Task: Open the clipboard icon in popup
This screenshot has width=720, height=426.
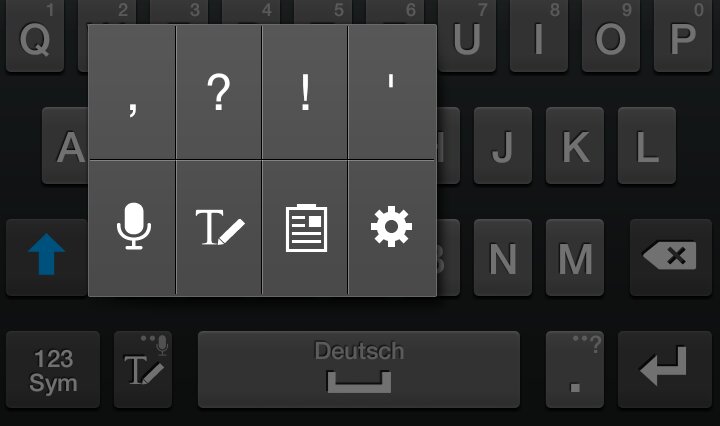Action: 305,228
